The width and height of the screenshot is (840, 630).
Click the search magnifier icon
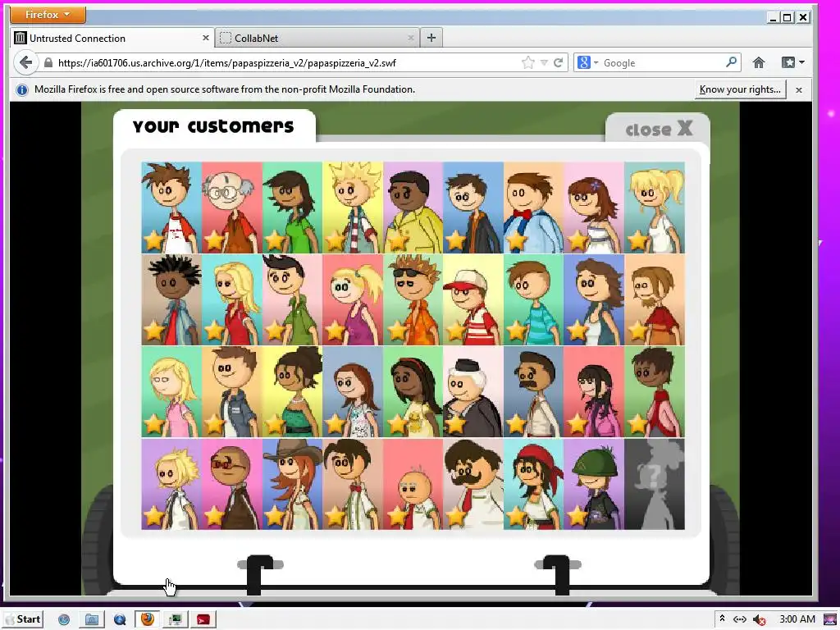tap(731, 62)
